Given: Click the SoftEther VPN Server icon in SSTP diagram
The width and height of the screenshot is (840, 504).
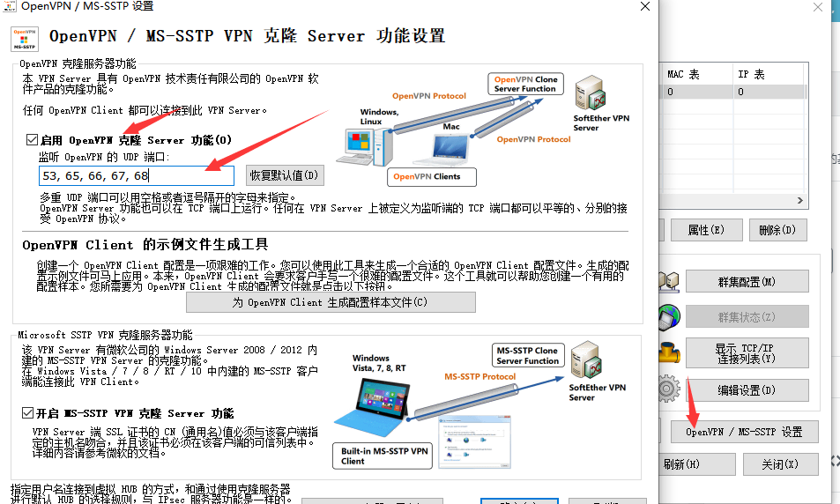Looking at the screenshot, I should pos(585,359).
